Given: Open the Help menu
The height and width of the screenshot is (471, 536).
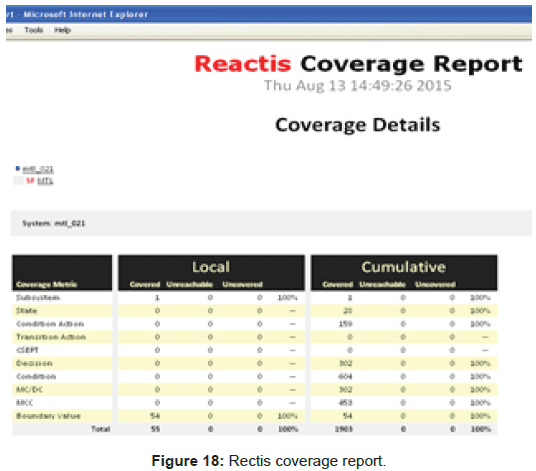Looking at the screenshot, I should click(x=63, y=30).
